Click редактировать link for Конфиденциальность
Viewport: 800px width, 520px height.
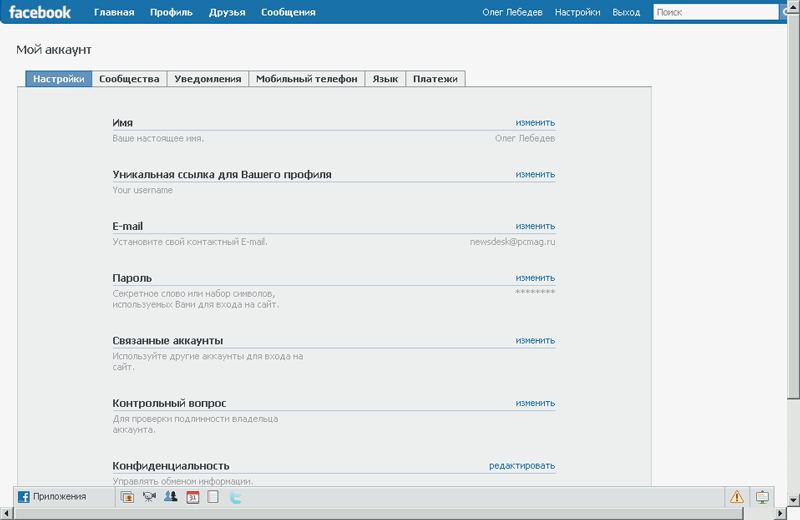522,466
